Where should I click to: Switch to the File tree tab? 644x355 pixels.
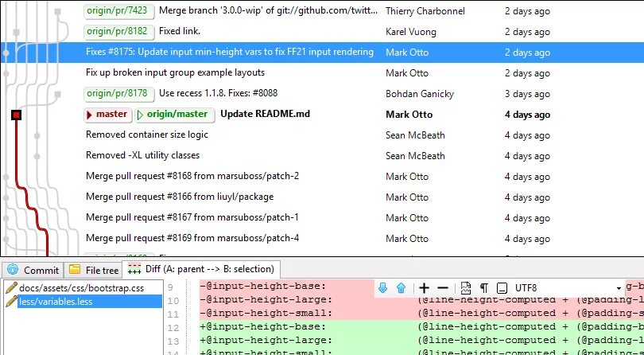pos(93,270)
